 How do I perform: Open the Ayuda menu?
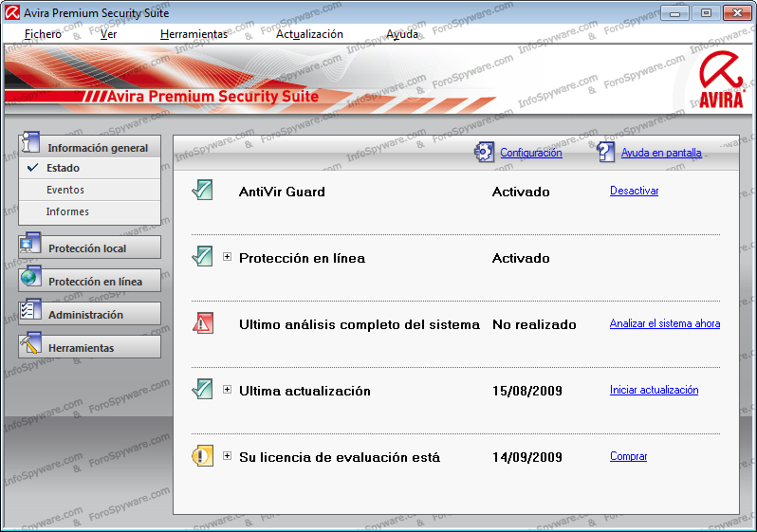click(x=402, y=34)
